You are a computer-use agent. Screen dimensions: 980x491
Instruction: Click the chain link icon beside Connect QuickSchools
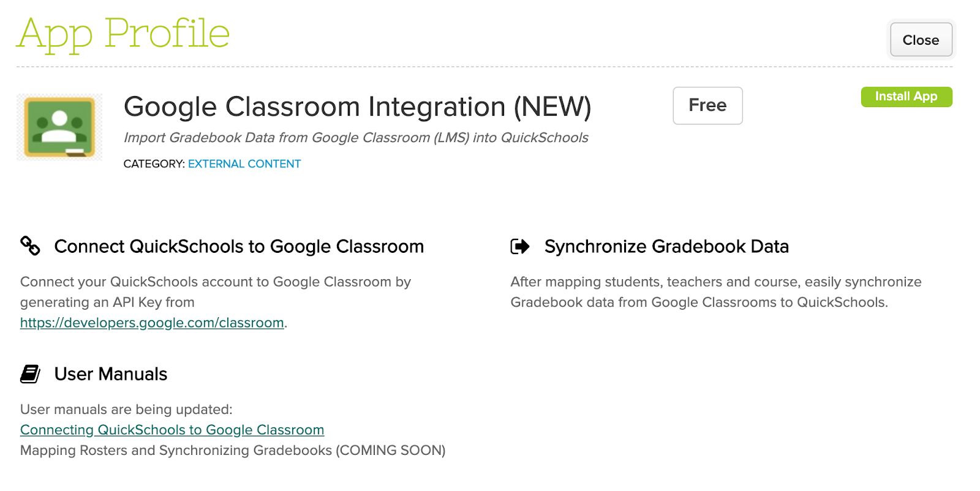(30, 246)
